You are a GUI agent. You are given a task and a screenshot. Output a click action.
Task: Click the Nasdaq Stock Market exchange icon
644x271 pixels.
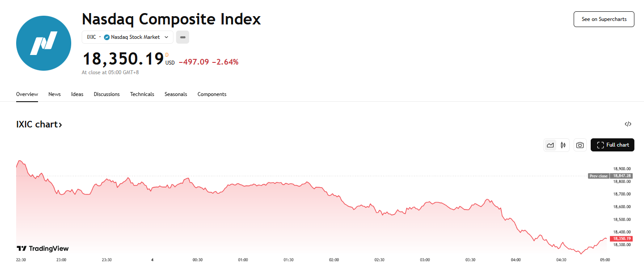(x=107, y=38)
